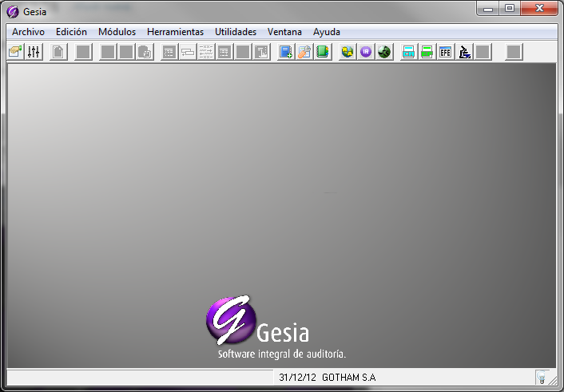564x392 pixels.
Task: Open the sliders settings toolbar icon
Action: [34, 52]
